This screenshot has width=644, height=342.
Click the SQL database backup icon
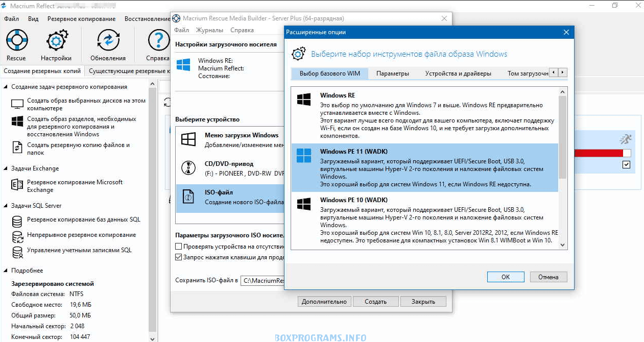(x=17, y=222)
